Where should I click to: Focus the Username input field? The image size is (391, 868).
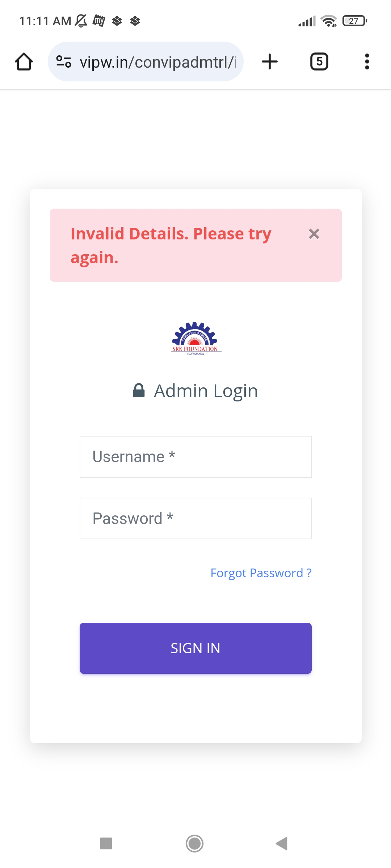pos(195,457)
